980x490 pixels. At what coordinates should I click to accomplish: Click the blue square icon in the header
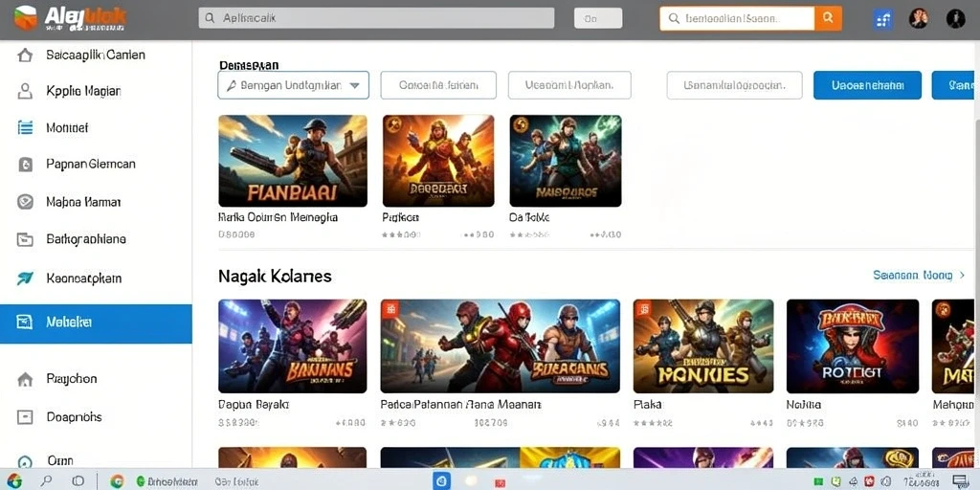tap(883, 19)
